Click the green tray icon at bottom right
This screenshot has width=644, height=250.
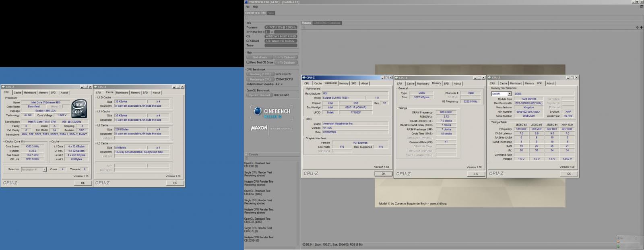(x=618, y=246)
